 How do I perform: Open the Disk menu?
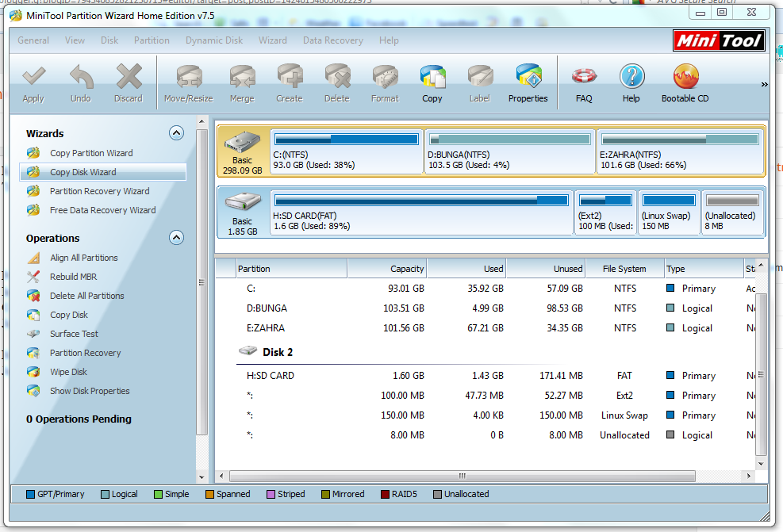(x=109, y=40)
